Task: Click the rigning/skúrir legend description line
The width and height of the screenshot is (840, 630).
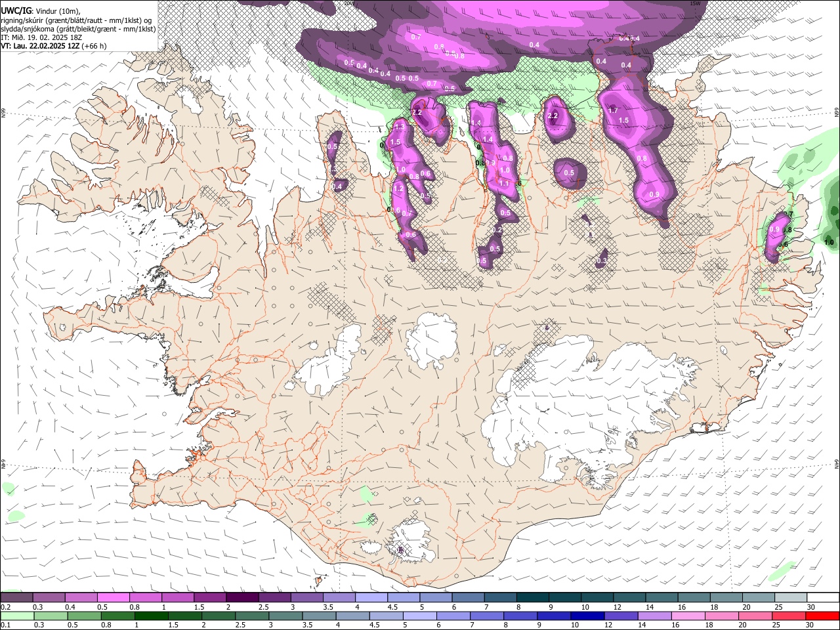Action: click(x=76, y=20)
